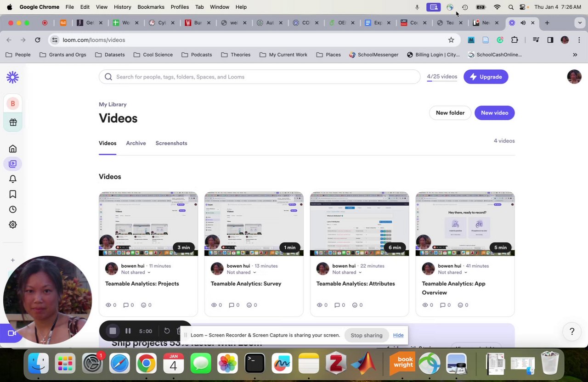Open Chrome media controls icon
Screen dimensions: 588x382
536,40
